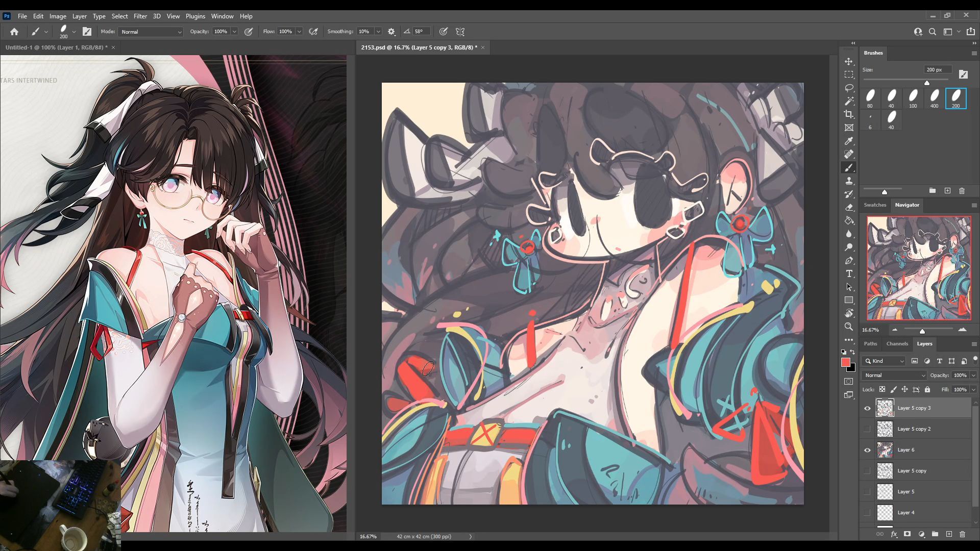Select the Clone Stamp tool
Image resolution: width=980 pixels, height=551 pixels.
pos(849,181)
